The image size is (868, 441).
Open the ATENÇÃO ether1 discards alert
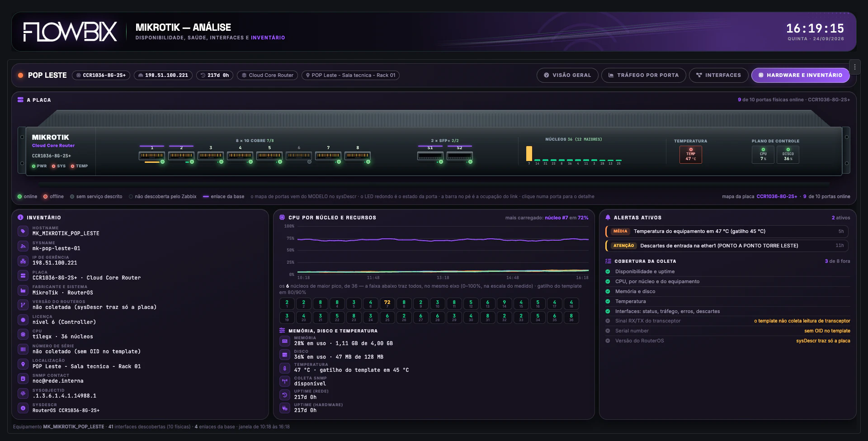tap(727, 246)
